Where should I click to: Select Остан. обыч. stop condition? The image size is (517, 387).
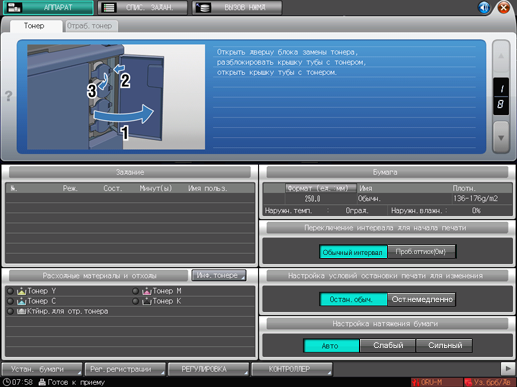coord(353,299)
